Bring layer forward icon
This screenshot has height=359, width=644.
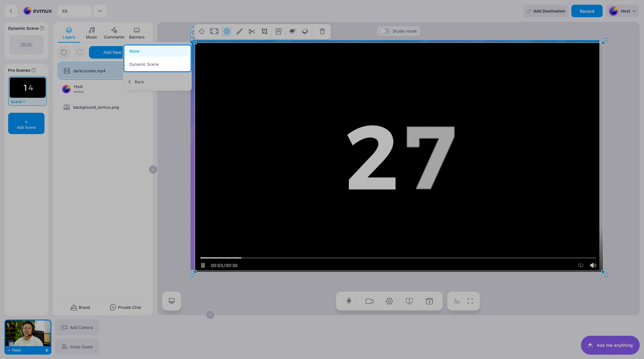tap(293, 31)
